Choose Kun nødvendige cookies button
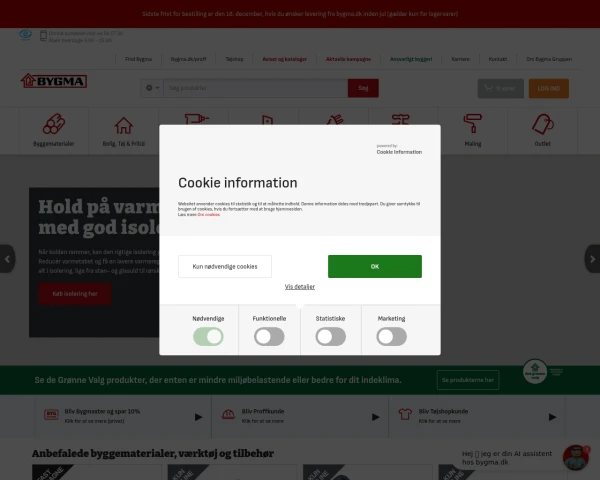The image size is (600, 480). [x=225, y=266]
